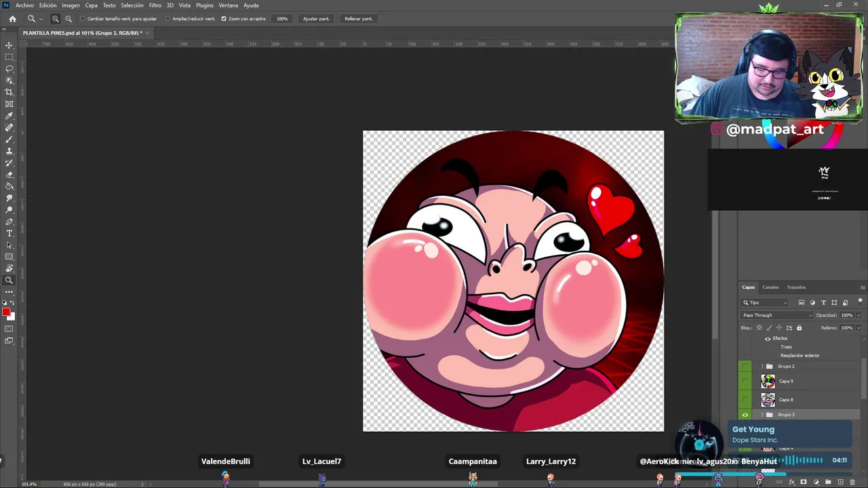Show the Capa 8 layer visibility

tap(745, 399)
